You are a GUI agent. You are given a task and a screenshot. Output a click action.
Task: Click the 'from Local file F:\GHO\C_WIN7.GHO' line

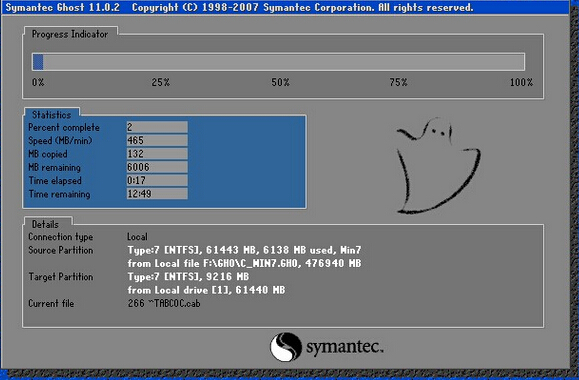[x=244, y=263]
